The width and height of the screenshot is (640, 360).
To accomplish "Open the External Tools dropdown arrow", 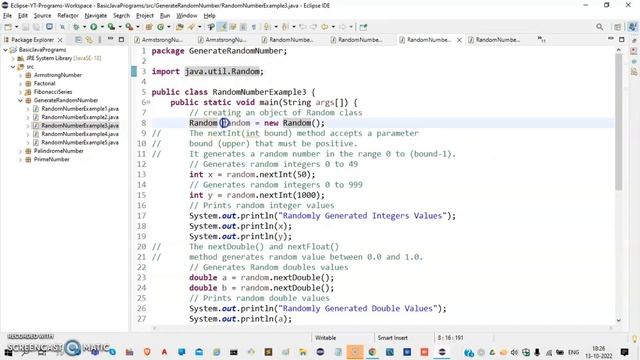I will [138, 27].
